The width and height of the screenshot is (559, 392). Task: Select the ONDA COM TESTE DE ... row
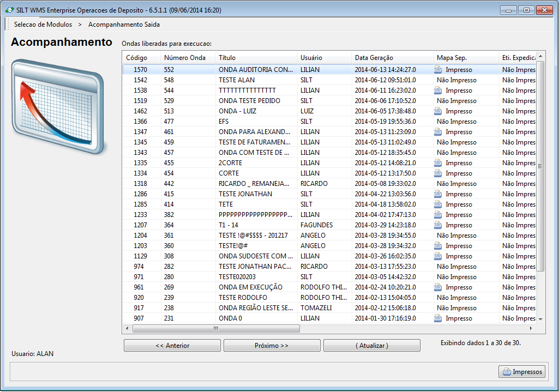click(x=329, y=153)
